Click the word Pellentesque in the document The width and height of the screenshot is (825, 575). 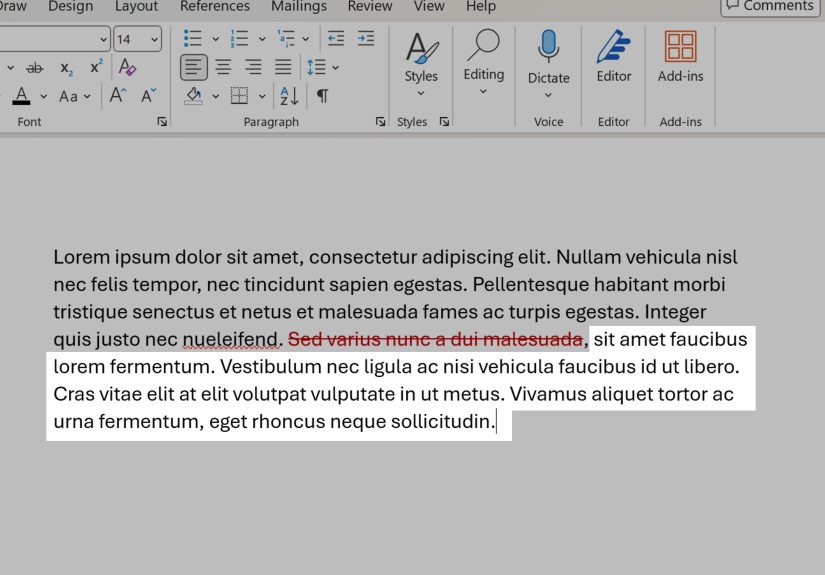530,285
